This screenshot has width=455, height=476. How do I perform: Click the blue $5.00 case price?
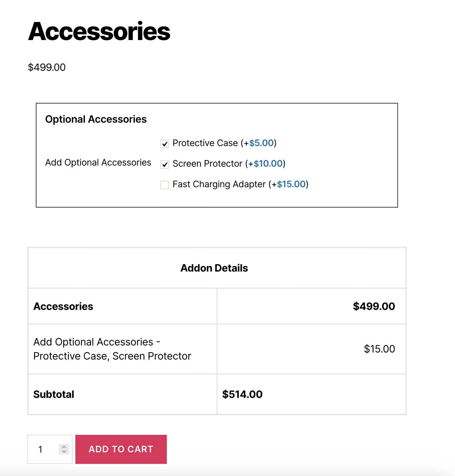pos(261,143)
